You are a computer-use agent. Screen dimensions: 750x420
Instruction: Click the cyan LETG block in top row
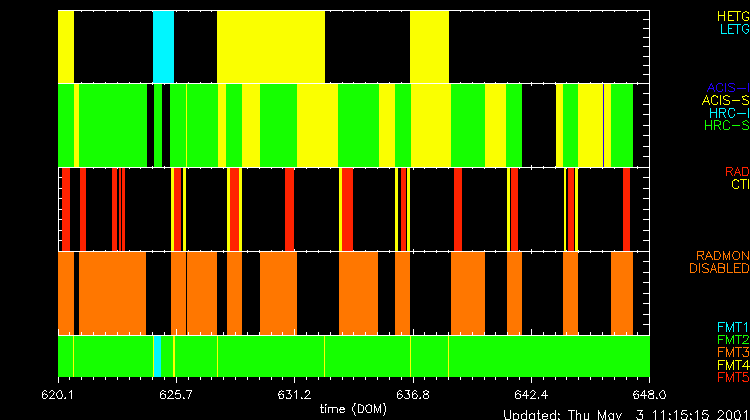pyautogui.click(x=163, y=47)
